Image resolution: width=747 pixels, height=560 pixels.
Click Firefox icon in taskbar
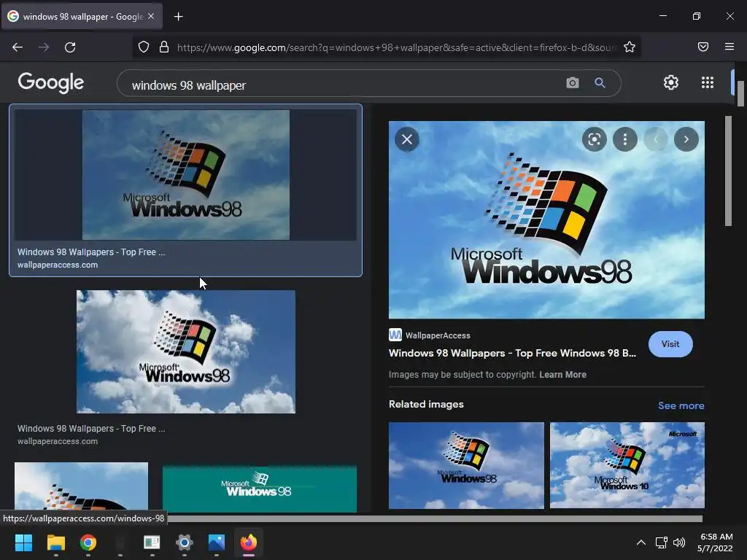pyautogui.click(x=248, y=542)
